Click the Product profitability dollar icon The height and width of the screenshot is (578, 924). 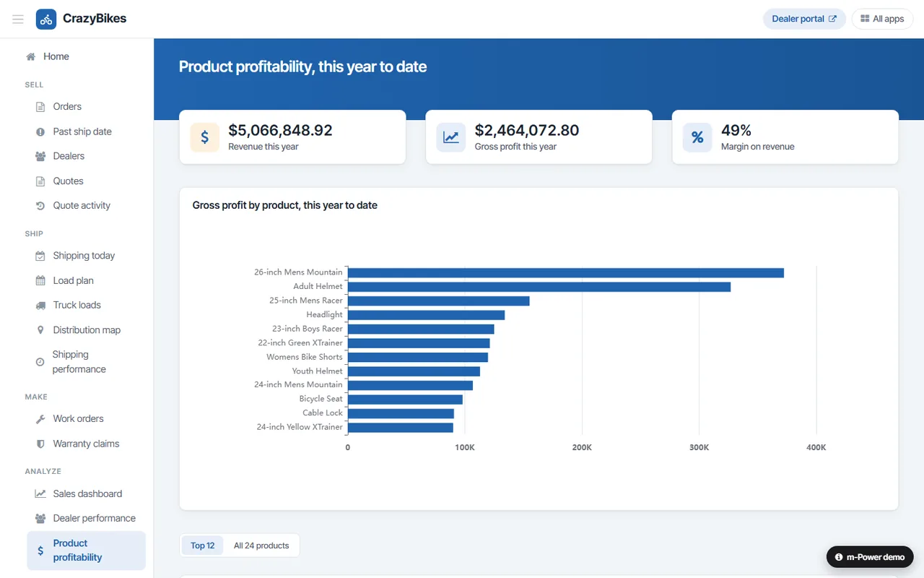(x=40, y=551)
